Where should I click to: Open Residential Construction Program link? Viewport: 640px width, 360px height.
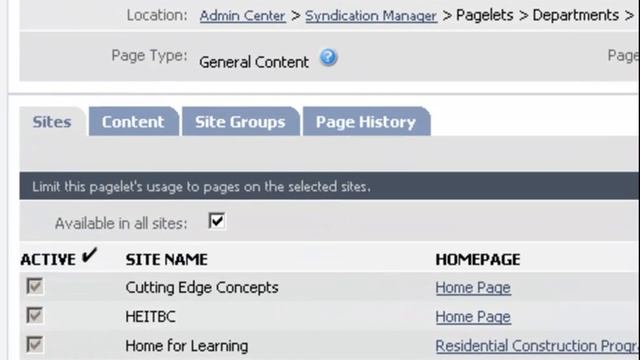click(x=537, y=346)
